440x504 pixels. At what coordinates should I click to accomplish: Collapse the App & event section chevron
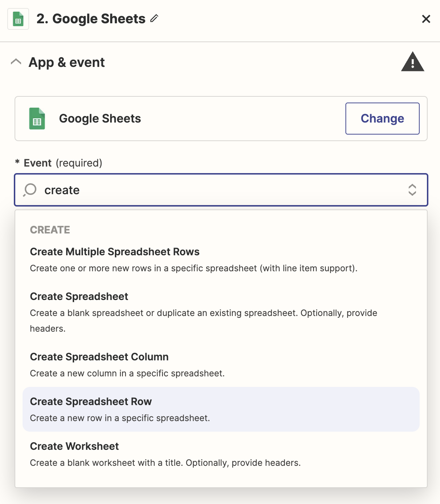click(16, 62)
